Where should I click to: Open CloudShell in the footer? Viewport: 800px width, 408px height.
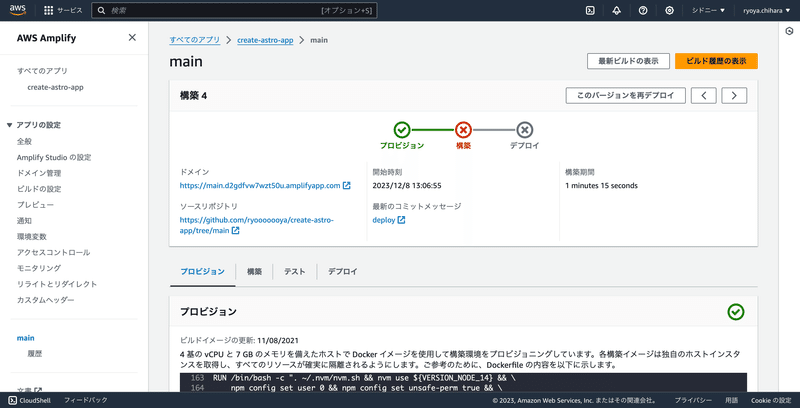point(30,400)
